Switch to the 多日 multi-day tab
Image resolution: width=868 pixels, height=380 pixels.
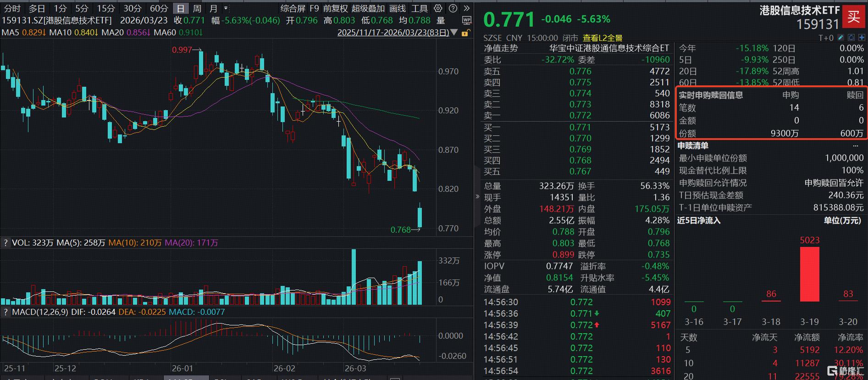coord(37,8)
